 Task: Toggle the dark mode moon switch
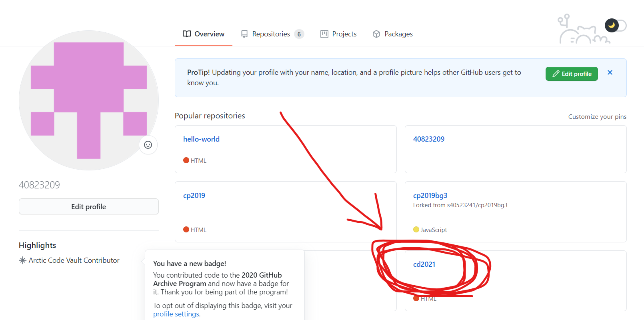click(x=615, y=26)
